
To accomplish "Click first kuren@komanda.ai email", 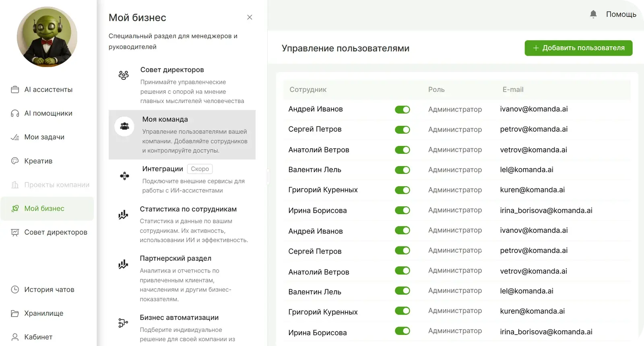I will (532, 190).
